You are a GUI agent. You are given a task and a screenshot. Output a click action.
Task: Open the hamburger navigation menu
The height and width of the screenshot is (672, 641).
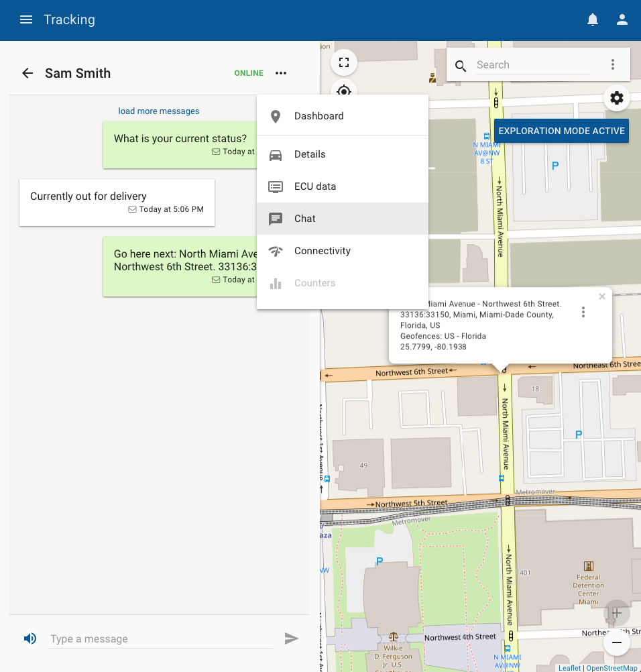pos(26,19)
